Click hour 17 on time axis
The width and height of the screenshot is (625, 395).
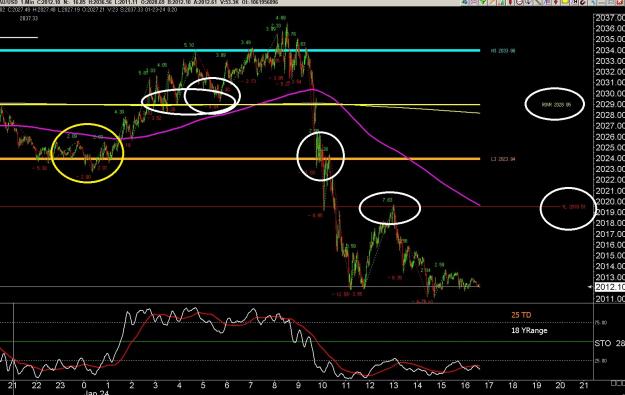pos(489,385)
